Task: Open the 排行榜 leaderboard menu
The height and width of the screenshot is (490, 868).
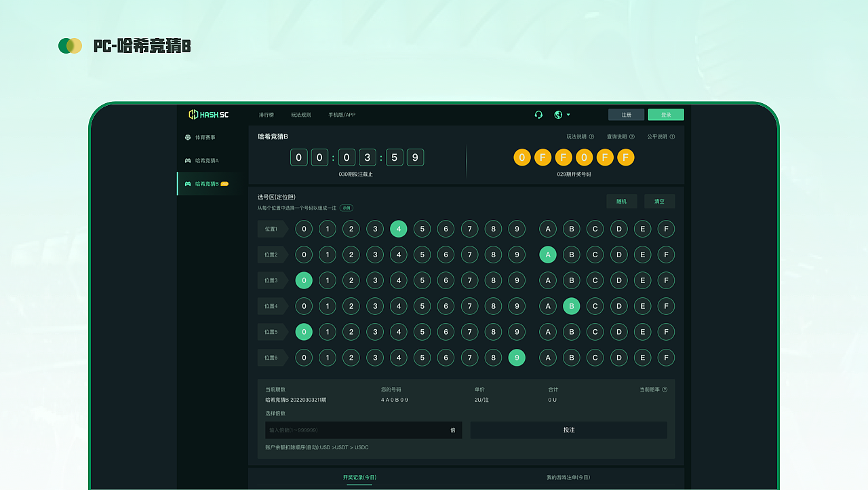Action: [x=267, y=115]
